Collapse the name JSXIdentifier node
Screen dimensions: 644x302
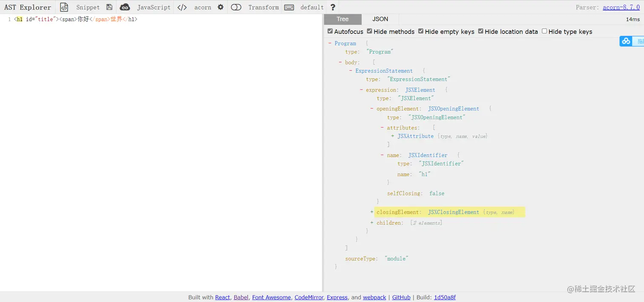(x=382, y=155)
